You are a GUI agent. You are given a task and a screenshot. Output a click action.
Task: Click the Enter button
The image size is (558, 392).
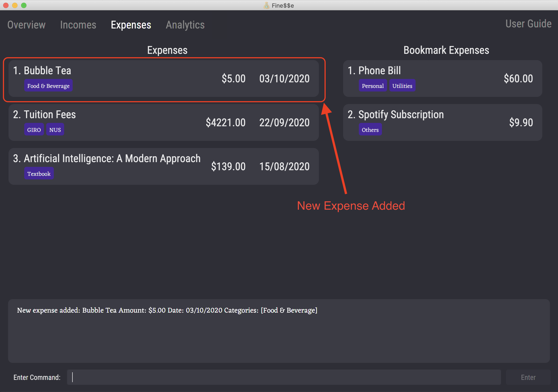click(x=528, y=377)
